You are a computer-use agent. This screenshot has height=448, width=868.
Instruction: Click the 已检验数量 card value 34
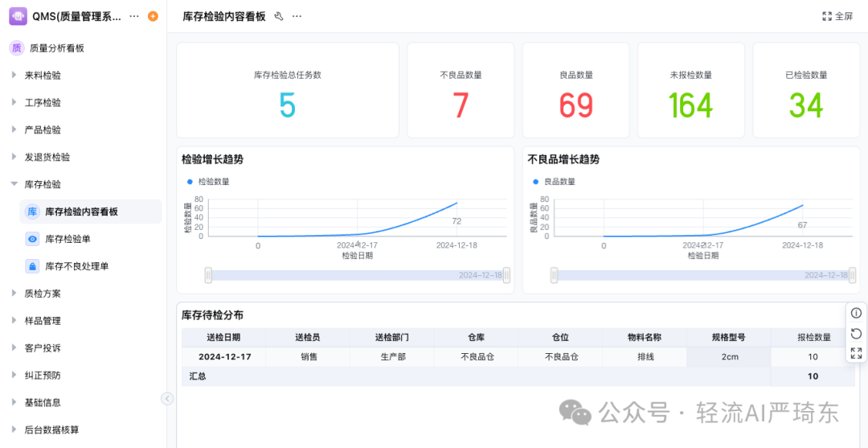point(806,105)
